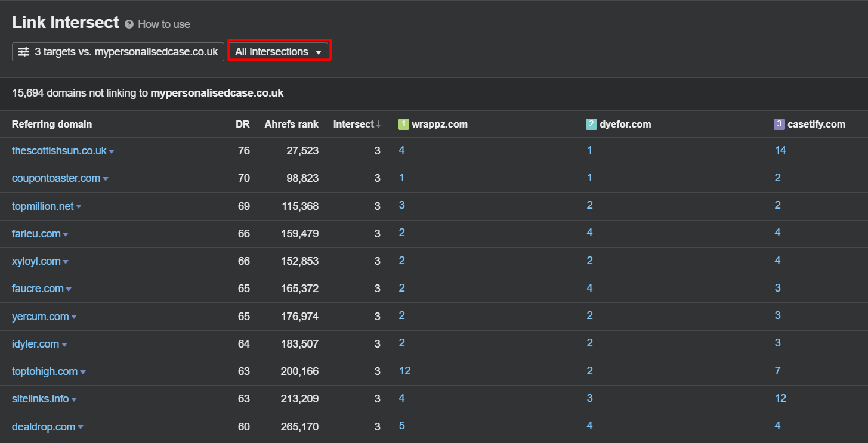Screen dimensions: 868x443
Task: Click the Link Intersect page title
Action: [x=66, y=23]
